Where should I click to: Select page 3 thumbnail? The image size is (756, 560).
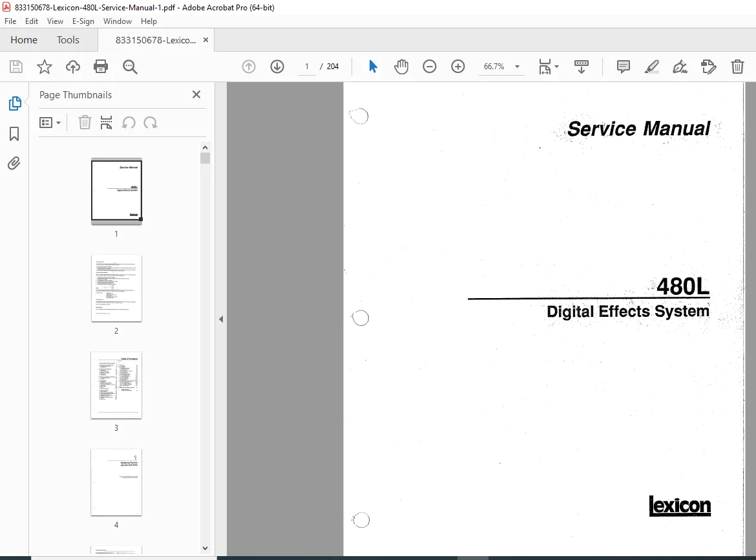(x=117, y=385)
